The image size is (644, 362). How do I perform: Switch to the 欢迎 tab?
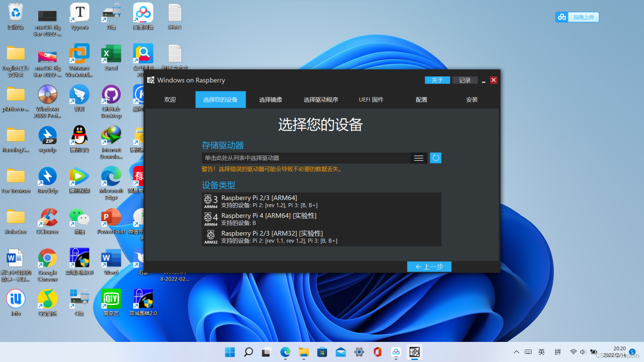[x=170, y=100]
